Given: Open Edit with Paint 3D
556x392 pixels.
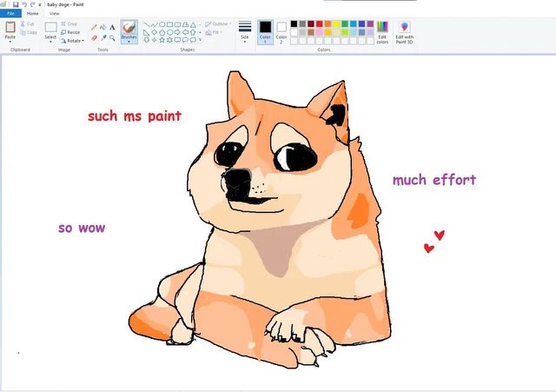Looking at the screenshot, I should (x=405, y=32).
